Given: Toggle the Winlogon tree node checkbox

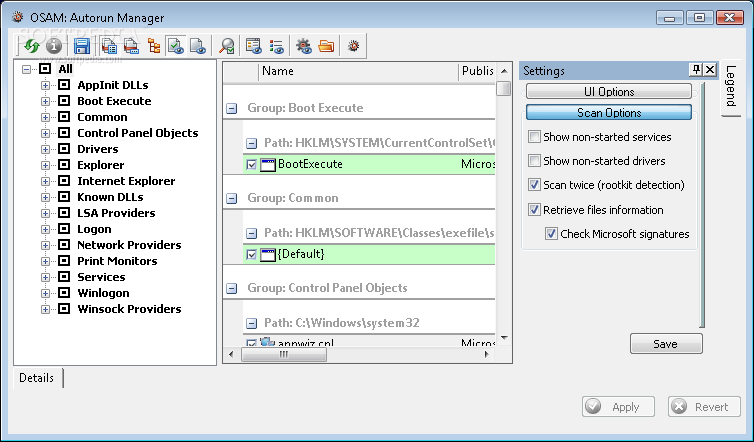Looking at the screenshot, I should coord(64,293).
